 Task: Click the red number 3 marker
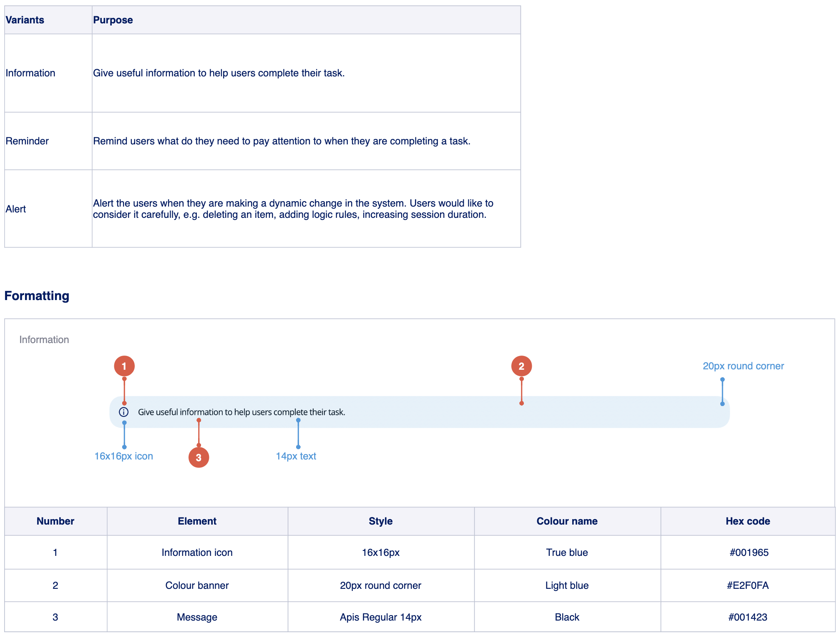199,457
